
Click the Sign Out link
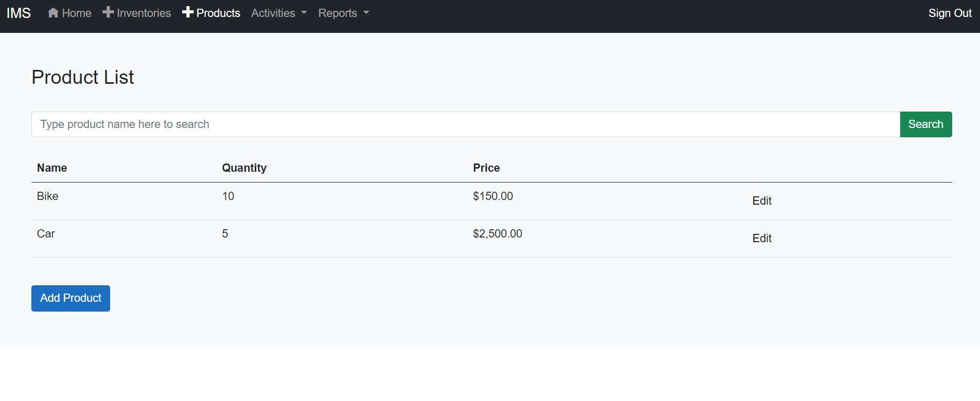click(x=949, y=13)
